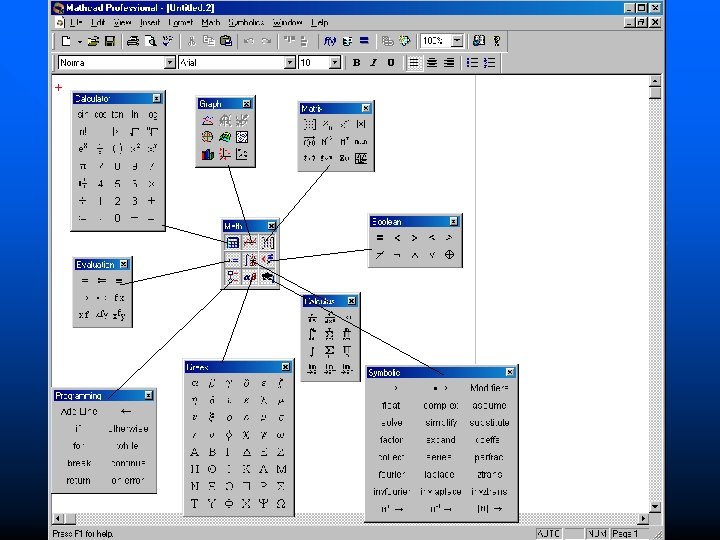Click laplace in Symbolic palette
The height and width of the screenshot is (540, 720).
coord(439,474)
